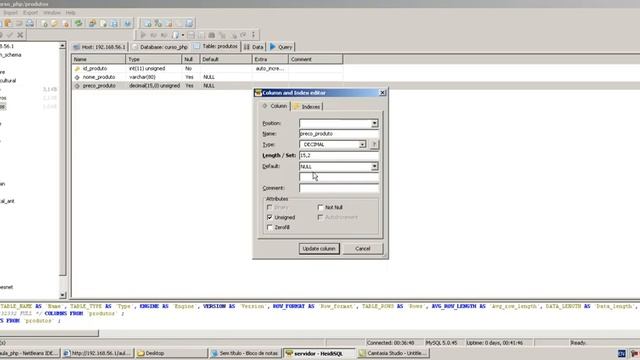Image resolution: width=640 pixels, height=360 pixels.
Task: Toggle the Unsigned checkbox
Action: point(270,217)
